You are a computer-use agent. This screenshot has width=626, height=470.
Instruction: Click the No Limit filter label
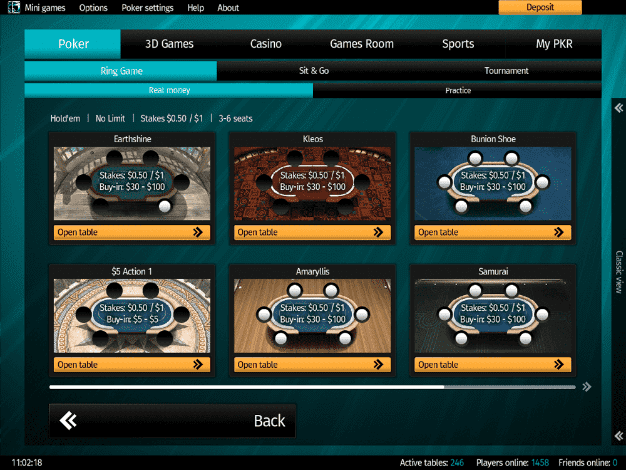[110, 119]
